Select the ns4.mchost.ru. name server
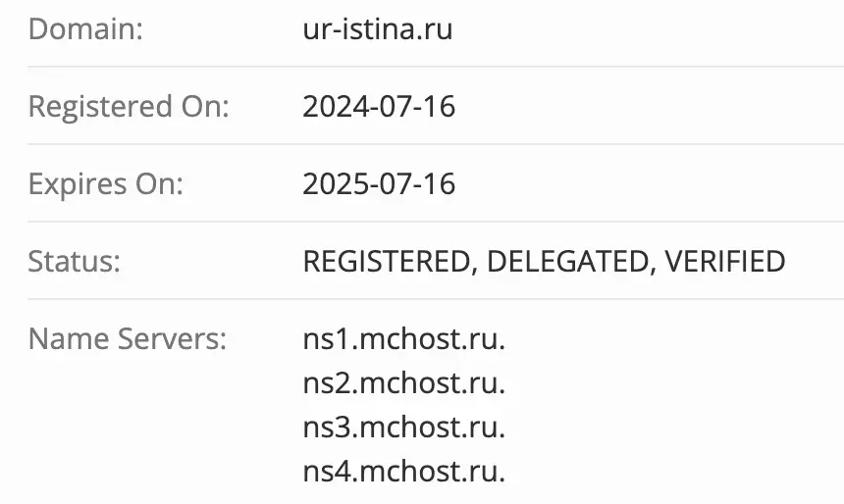 [x=404, y=472]
